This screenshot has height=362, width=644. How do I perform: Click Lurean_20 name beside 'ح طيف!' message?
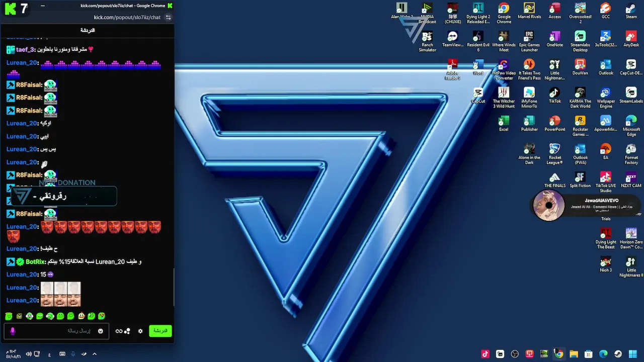click(22, 249)
